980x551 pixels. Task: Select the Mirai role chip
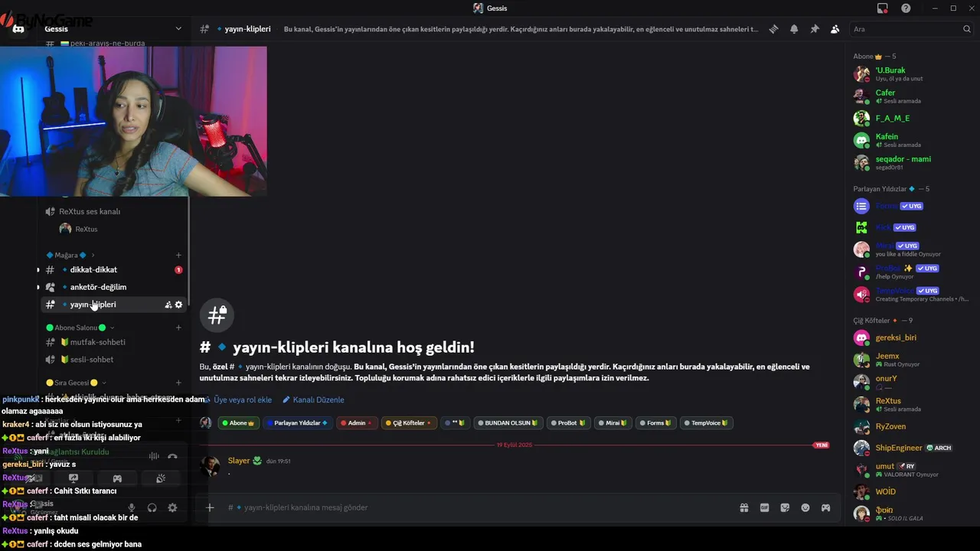[x=612, y=422]
